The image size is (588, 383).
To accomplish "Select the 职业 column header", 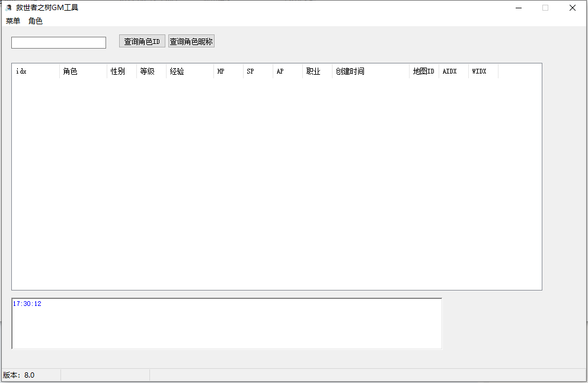I will [318, 71].
